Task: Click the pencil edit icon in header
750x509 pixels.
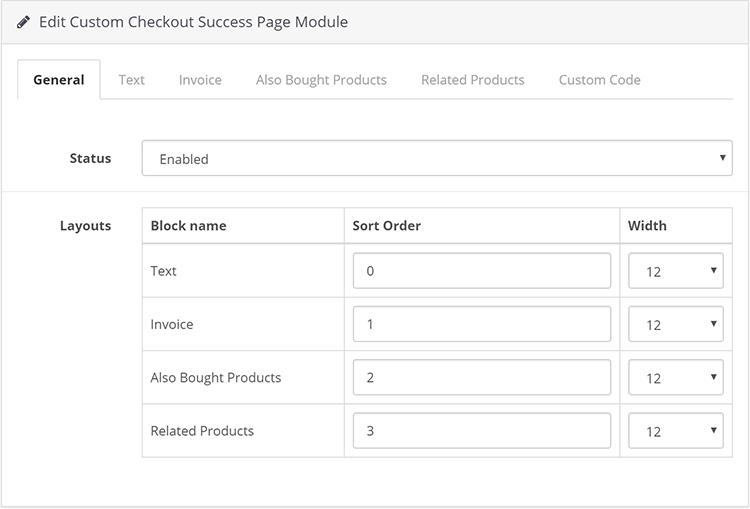Action: (23, 22)
